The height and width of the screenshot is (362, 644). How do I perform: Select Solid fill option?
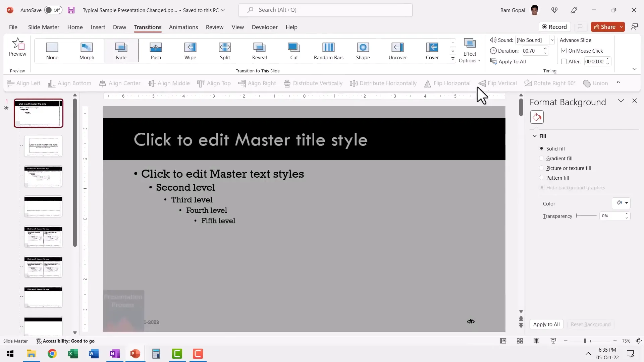(541, 148)
